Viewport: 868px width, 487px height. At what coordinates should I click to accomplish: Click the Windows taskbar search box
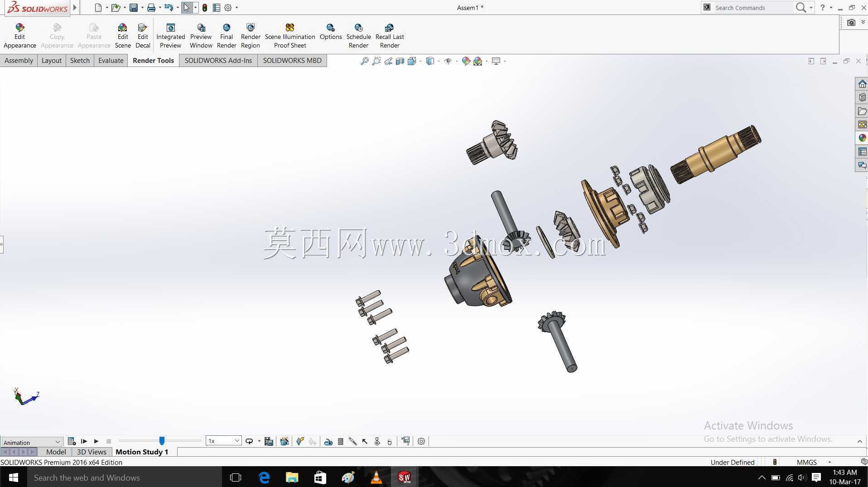125,477
